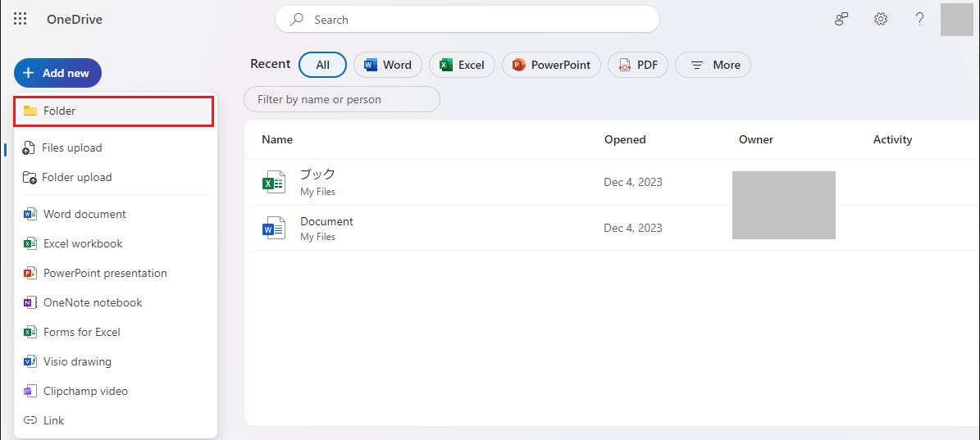Click the Visio drawing icon
Image resolution: width=980 pixels, height=440 pixels.
point(30,361)
